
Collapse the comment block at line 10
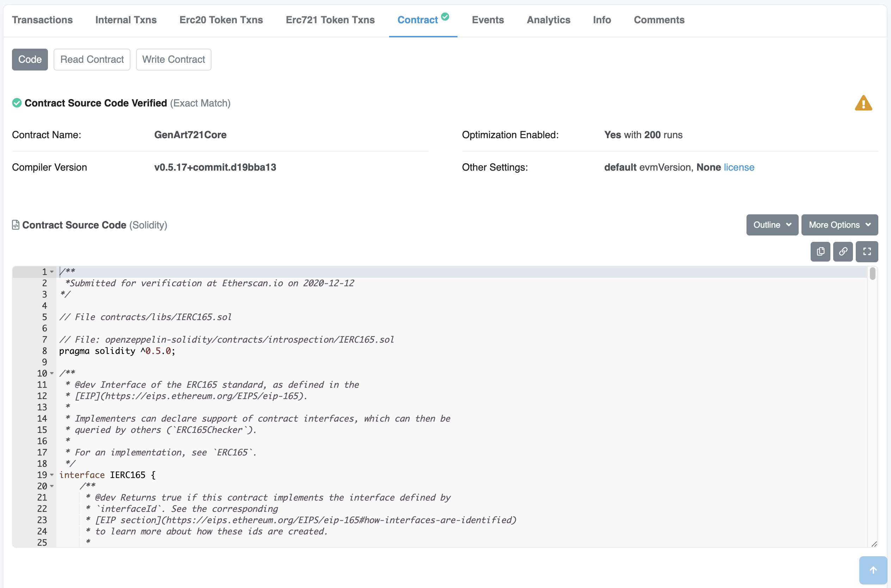coord(52,373)
